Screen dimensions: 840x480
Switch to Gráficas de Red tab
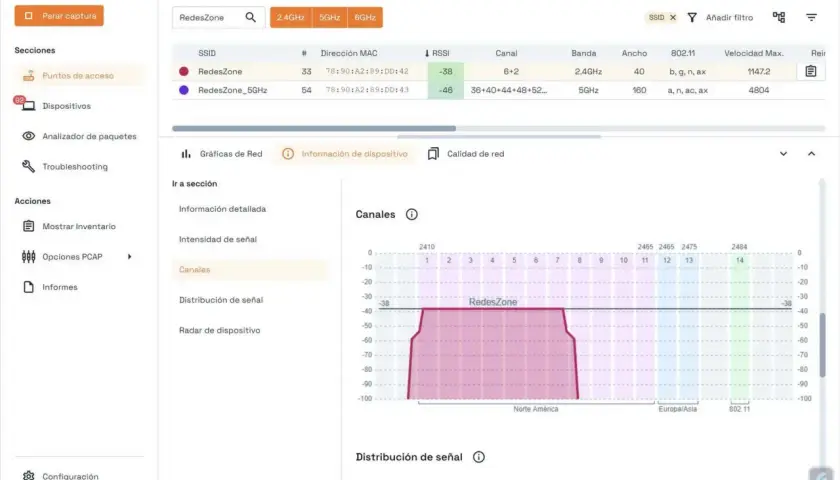221,154
